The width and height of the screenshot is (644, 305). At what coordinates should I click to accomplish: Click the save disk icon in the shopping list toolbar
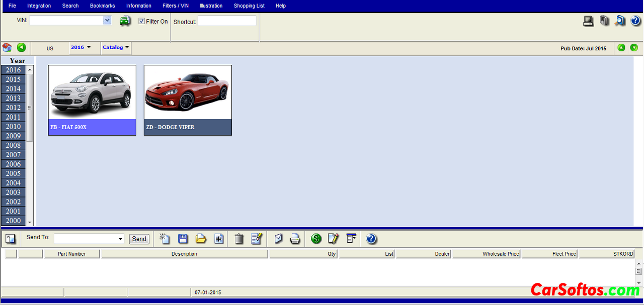pyautogui.click(x=183, y=239)
